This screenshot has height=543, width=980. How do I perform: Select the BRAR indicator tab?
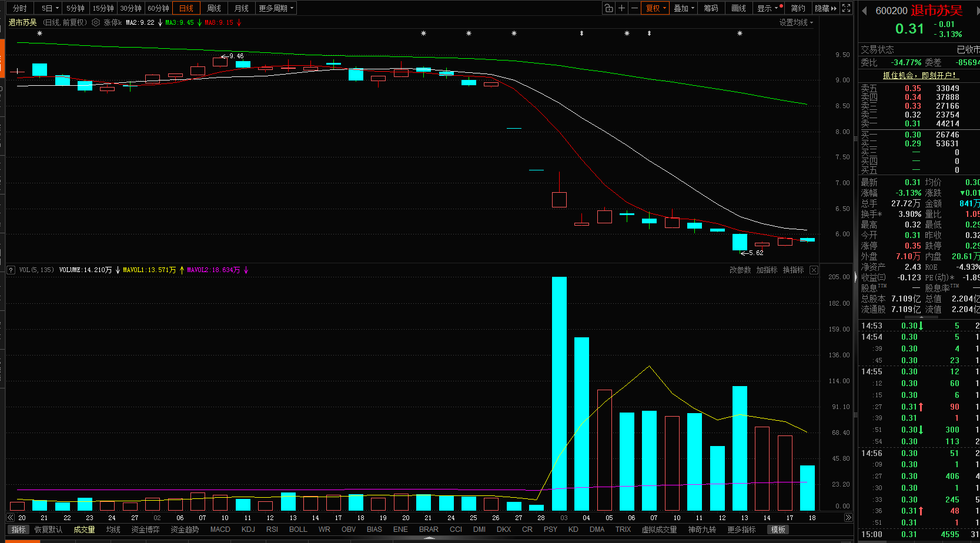coord(429,529)
